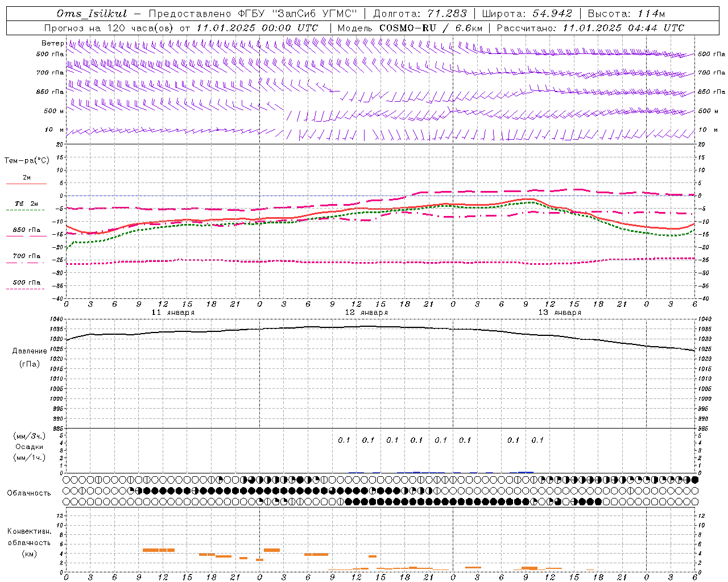Click the (км) unit of convective cloudiness
728x582 pixels.
[x=29, y=554]
